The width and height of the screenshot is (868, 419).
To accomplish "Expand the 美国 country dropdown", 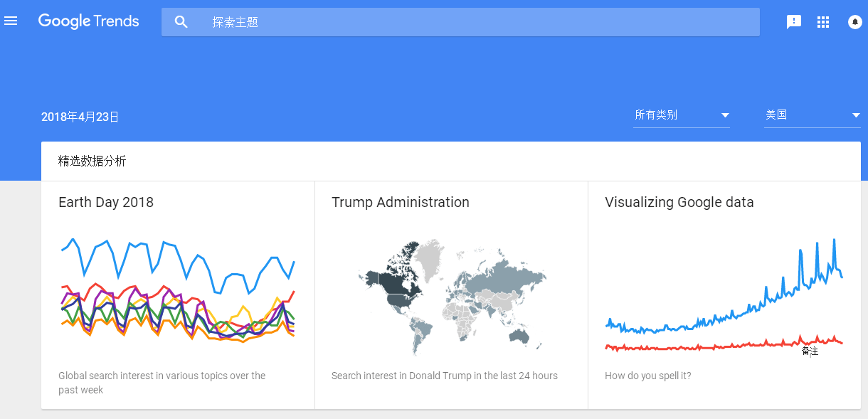I will tap(804, 115).
